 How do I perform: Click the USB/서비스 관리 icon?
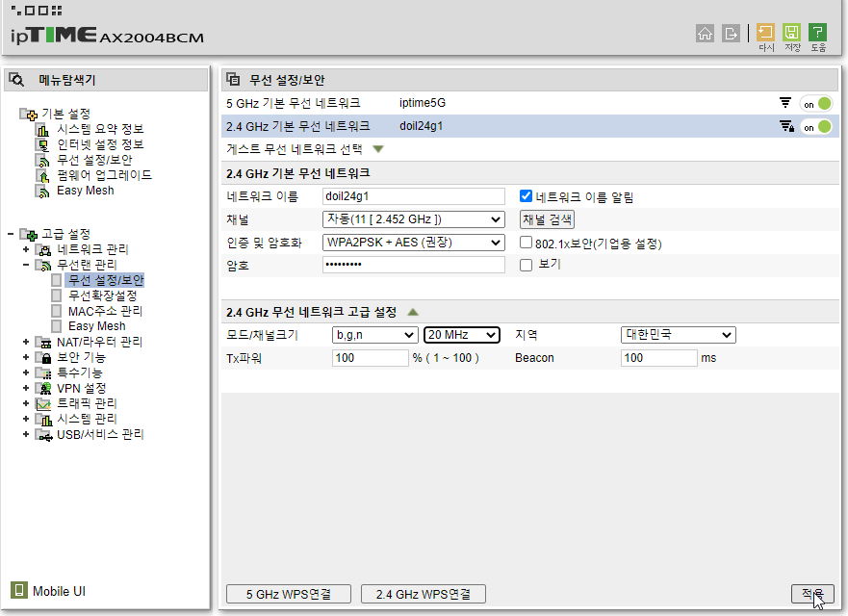click(x=43, y=435)
